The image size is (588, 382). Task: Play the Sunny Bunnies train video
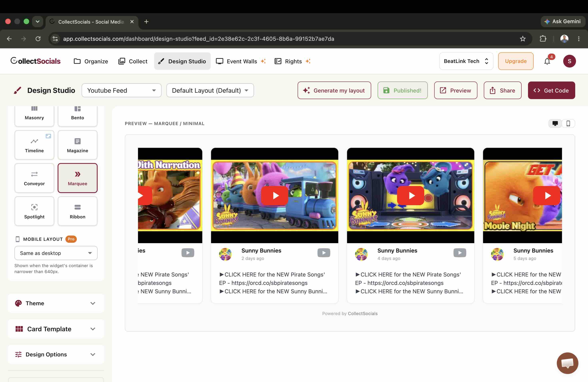coord(274,195)
